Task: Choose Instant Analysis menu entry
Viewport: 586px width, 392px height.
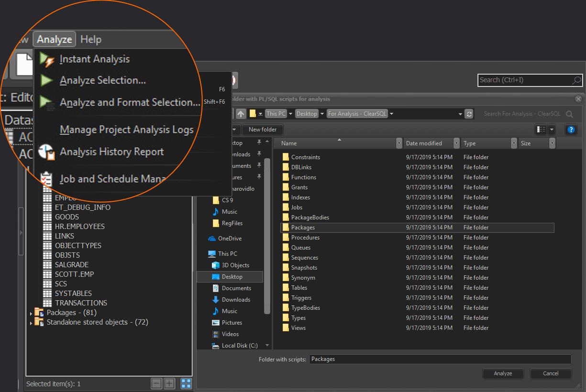Action: coord(95,59)
